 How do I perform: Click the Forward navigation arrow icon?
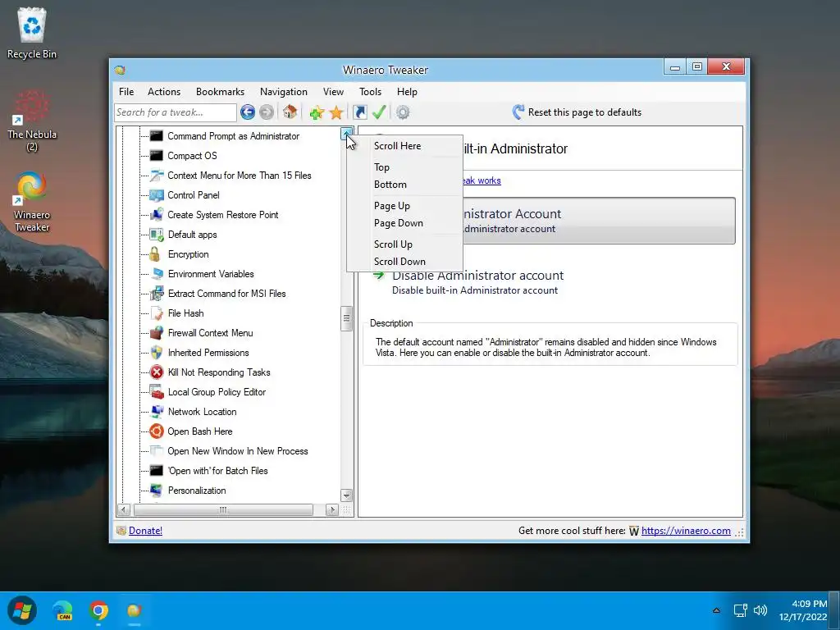pyautogui.click(x=267, y=112)
